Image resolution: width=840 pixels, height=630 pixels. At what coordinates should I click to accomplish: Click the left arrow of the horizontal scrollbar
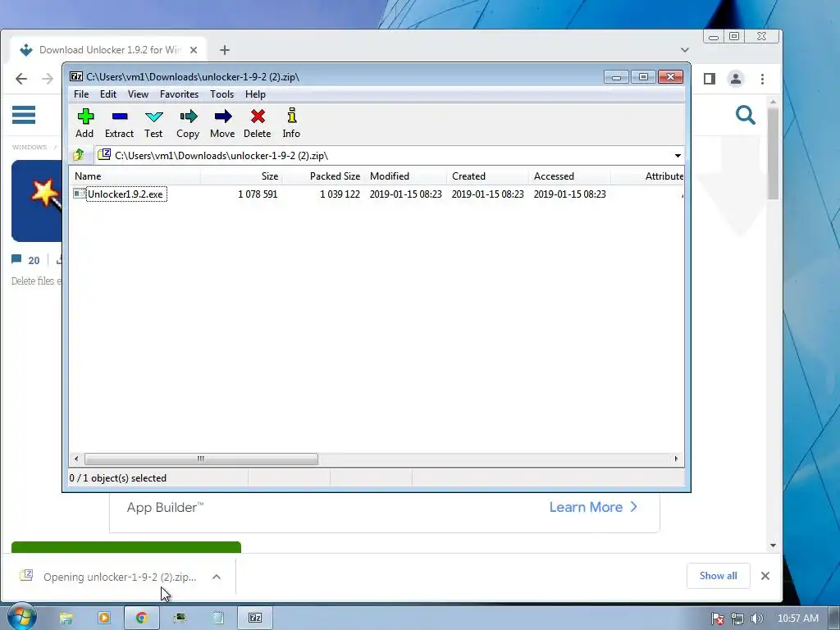pos(76,459)
